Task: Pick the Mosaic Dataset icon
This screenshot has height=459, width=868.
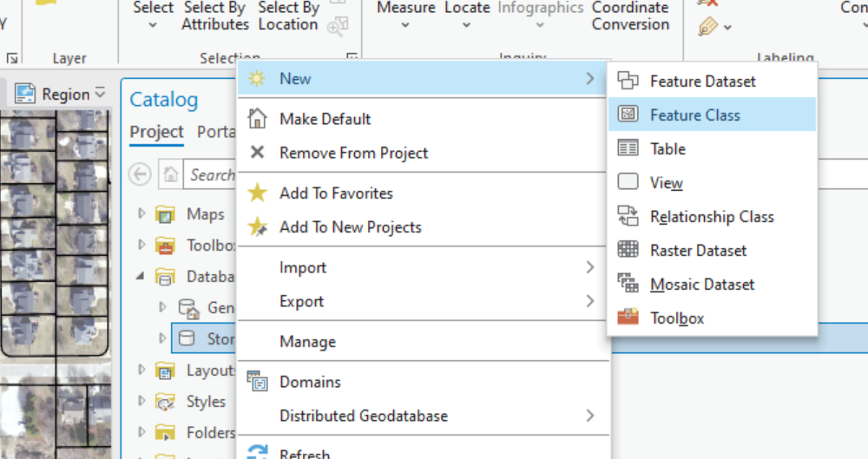Action: [628, 284]
